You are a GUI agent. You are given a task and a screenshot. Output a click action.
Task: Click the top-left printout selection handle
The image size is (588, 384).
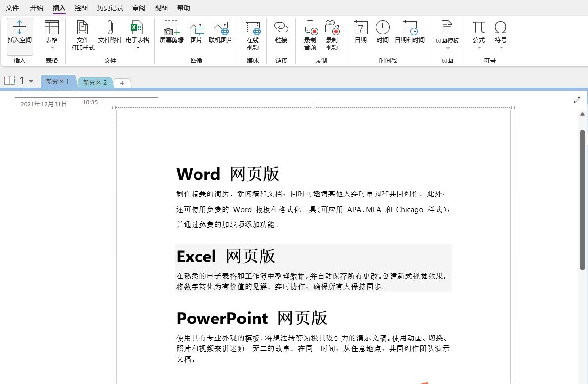(x=114, y=108)
